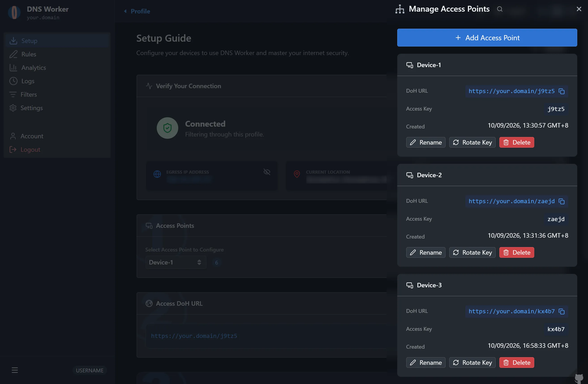Screen dimensions: 588x384
Task: Toggle egress IP address visibility eye icon
Action: (267, 172)
